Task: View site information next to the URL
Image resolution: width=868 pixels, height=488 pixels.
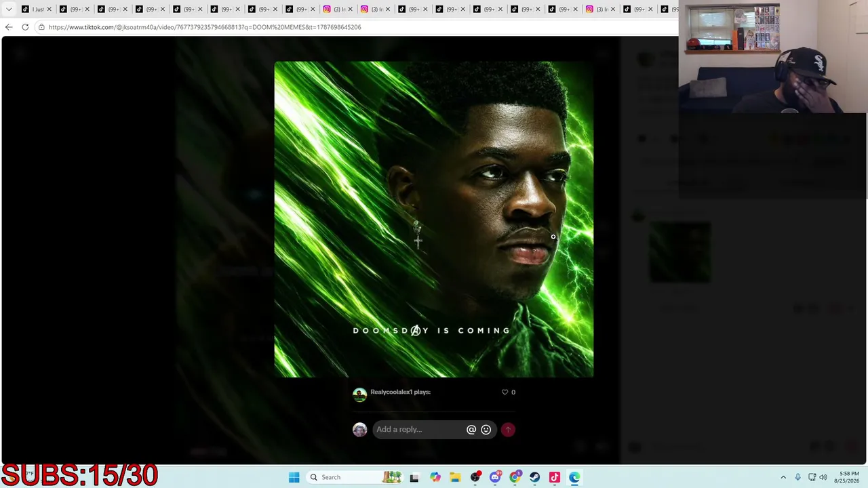Action: pyautogui.click(x=41, y=27)
